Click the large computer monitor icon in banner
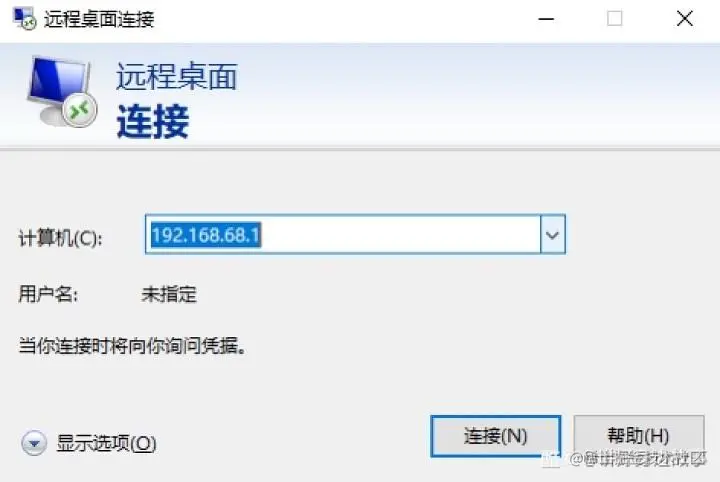The width and height of the screenshot is (720, 482). point(61,91)
